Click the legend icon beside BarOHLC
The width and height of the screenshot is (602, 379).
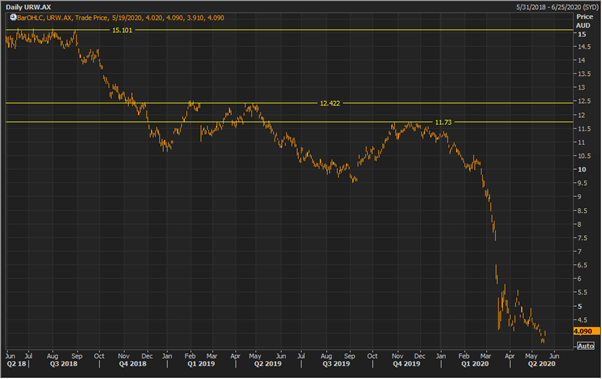(x=13, y=17)
